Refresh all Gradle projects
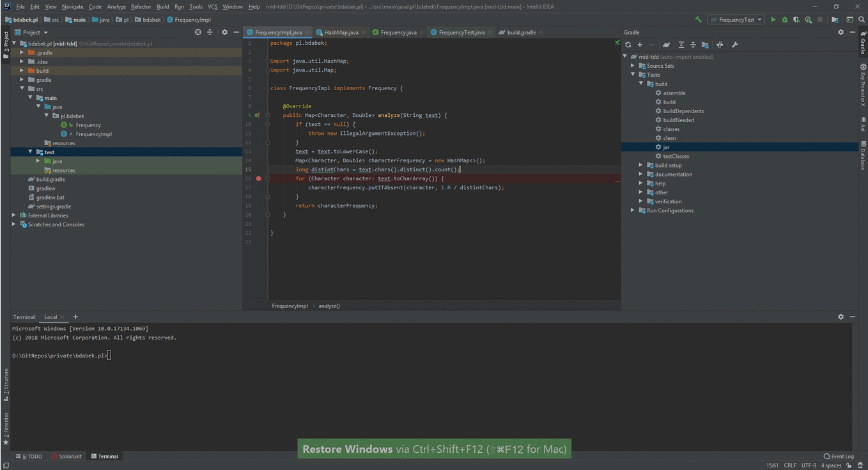 pyautogui.click(x=628, y=45)
